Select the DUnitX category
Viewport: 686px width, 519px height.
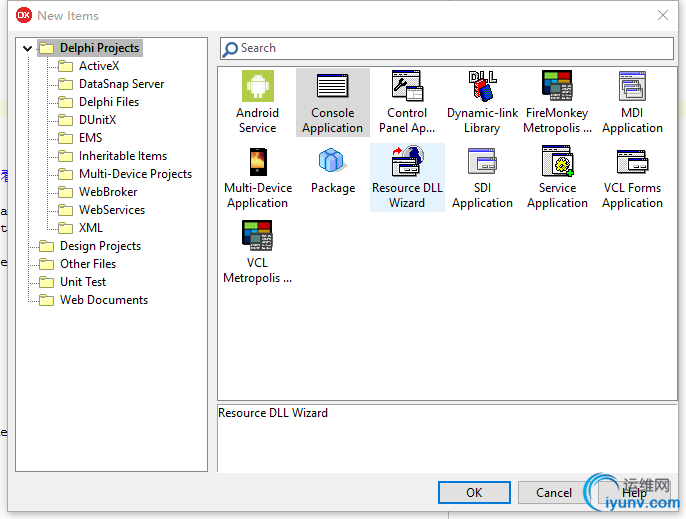(x=97, y=119)
